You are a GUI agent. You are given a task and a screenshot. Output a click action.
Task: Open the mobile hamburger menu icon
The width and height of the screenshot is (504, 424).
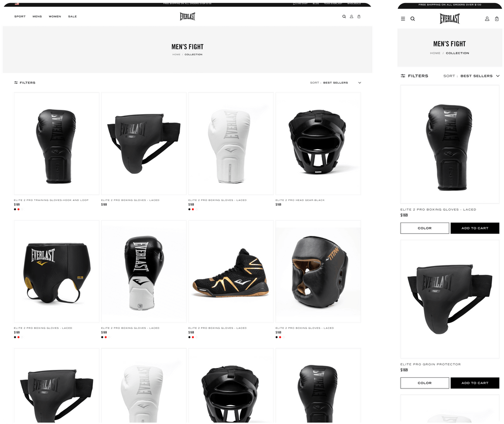[x=403, y=19]
